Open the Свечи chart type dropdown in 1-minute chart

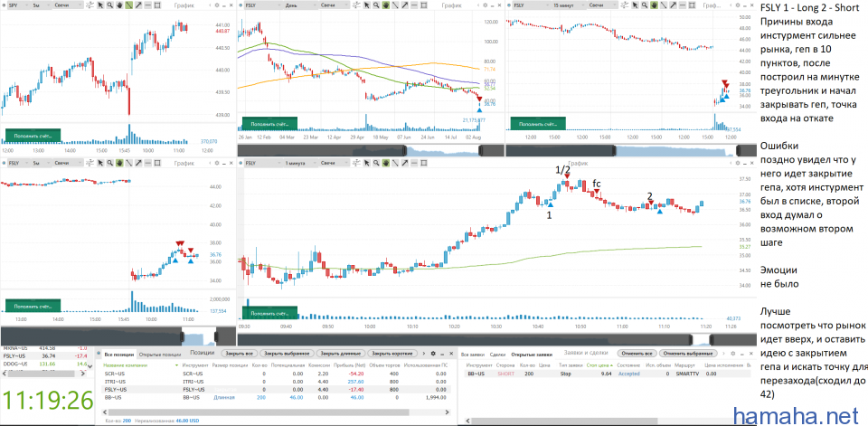[x=335, y=163]
